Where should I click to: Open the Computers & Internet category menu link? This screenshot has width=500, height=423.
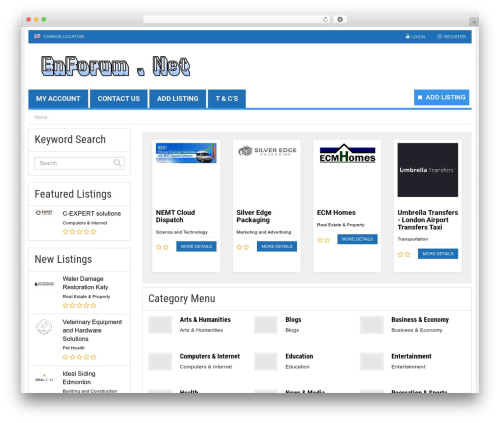[x=210, y=356]
